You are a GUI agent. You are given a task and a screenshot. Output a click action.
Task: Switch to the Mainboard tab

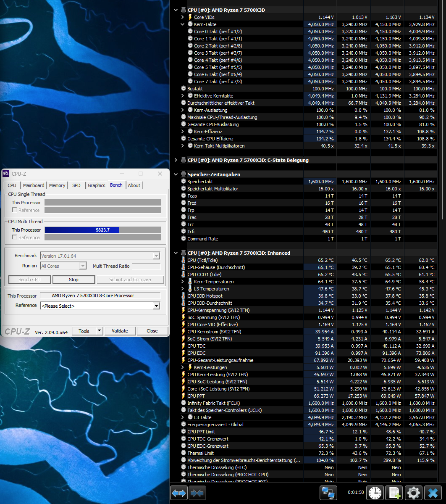tap(34, 185)
